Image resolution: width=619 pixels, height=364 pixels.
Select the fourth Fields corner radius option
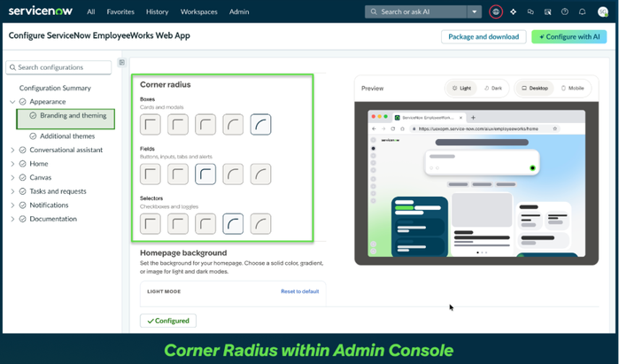[x=233, y=174]
